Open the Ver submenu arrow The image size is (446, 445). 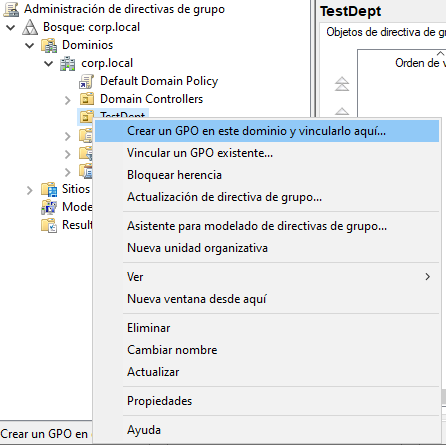click(428, 277)
